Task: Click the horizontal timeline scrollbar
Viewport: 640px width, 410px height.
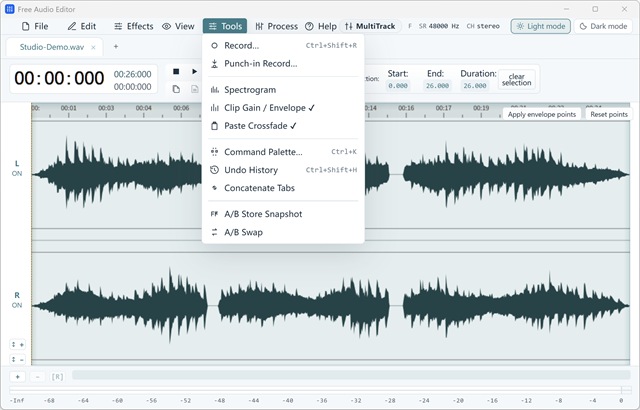Action: [x=351, y=375]
